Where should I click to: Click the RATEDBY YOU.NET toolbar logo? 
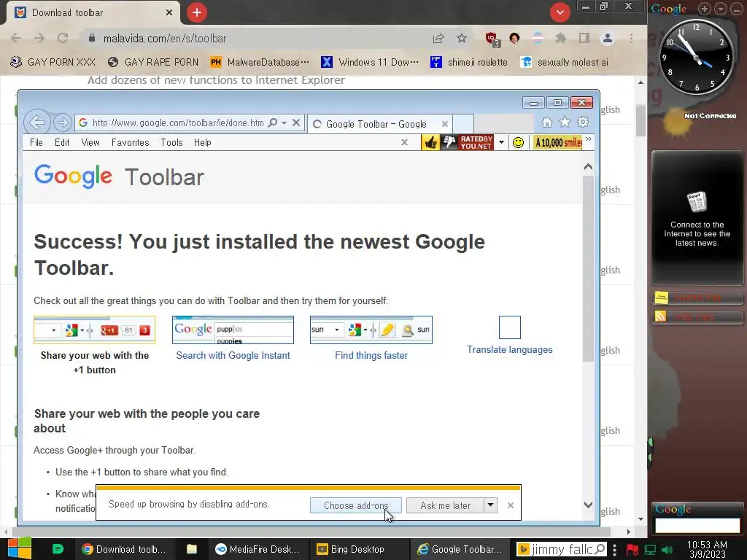point(476,142)
